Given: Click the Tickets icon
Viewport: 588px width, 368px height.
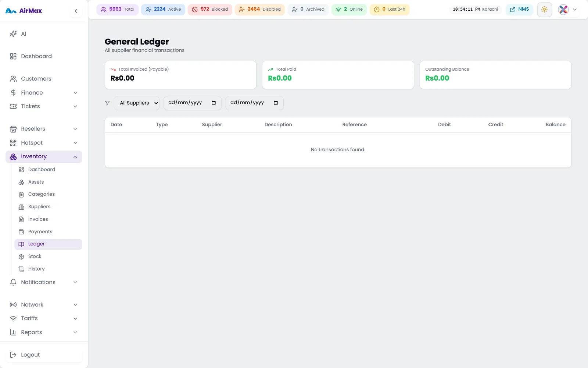Looking at the screenshot, I should [13, 106].
